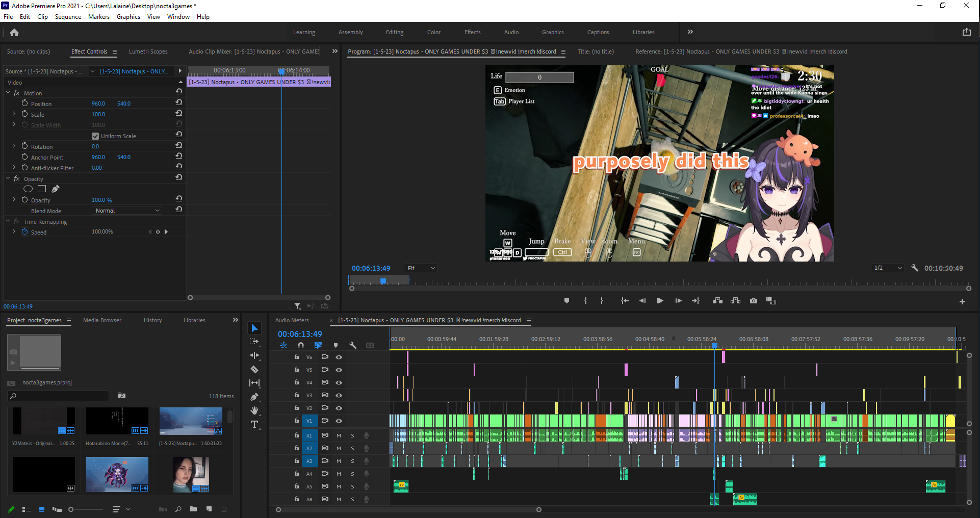Toggle Linked Selection in timeline
980x518 pixels.
point(318,345)
